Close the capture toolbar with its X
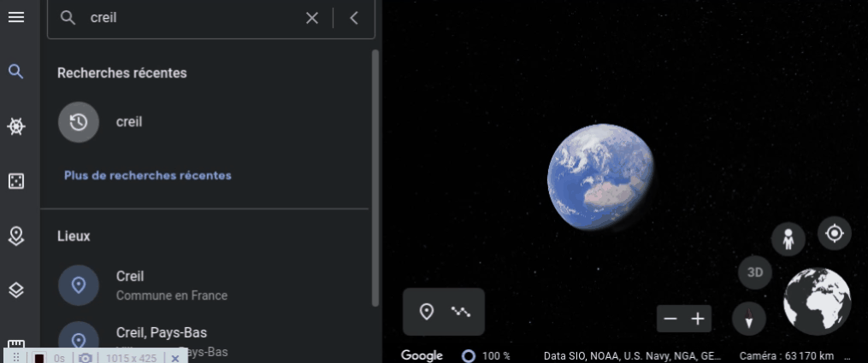The image size is (868, 363). (x=175, y=358)
